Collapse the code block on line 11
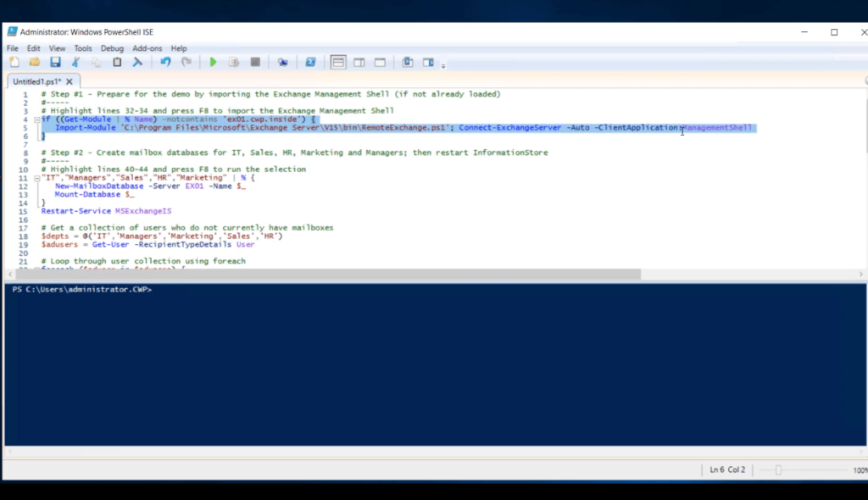The height and width of the screenshot is (500, 868). (x=36, y=178)
